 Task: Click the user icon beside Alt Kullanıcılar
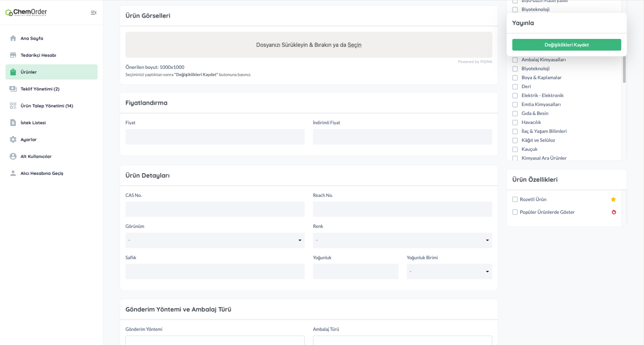coord(13,156)
